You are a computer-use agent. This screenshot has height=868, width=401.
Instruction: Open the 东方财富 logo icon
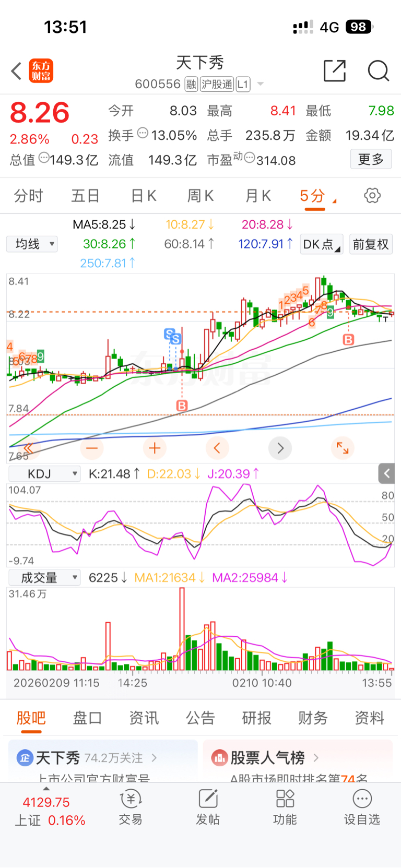[x=41, y=71]
